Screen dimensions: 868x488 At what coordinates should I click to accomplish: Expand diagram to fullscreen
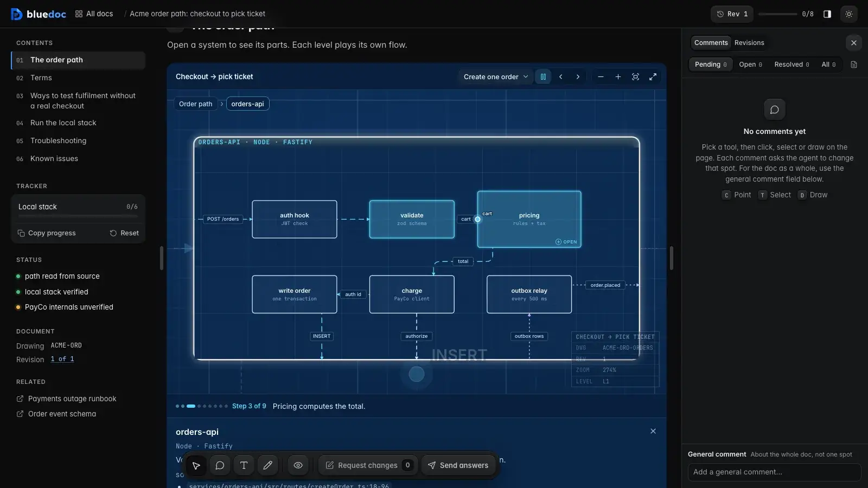[x=653, y=77]
